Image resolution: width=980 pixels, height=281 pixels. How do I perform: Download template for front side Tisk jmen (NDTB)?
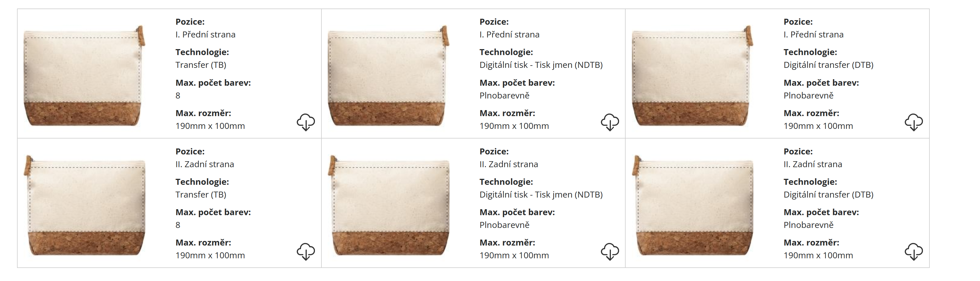pos(609,122)
